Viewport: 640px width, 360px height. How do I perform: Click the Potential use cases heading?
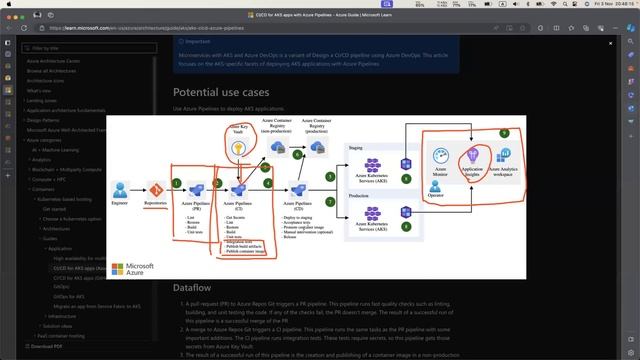tap(221, 92)
